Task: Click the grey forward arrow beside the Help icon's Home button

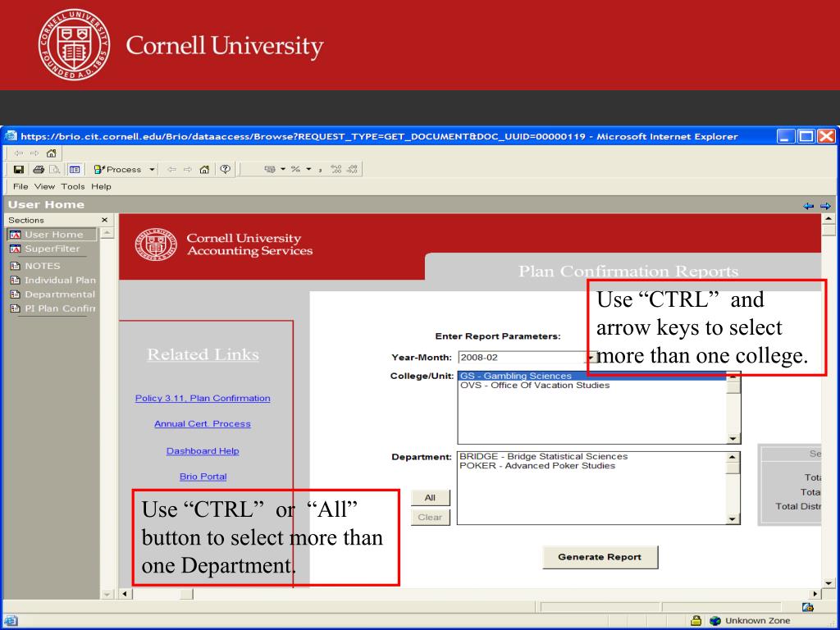Action: [x=188, y=169]
